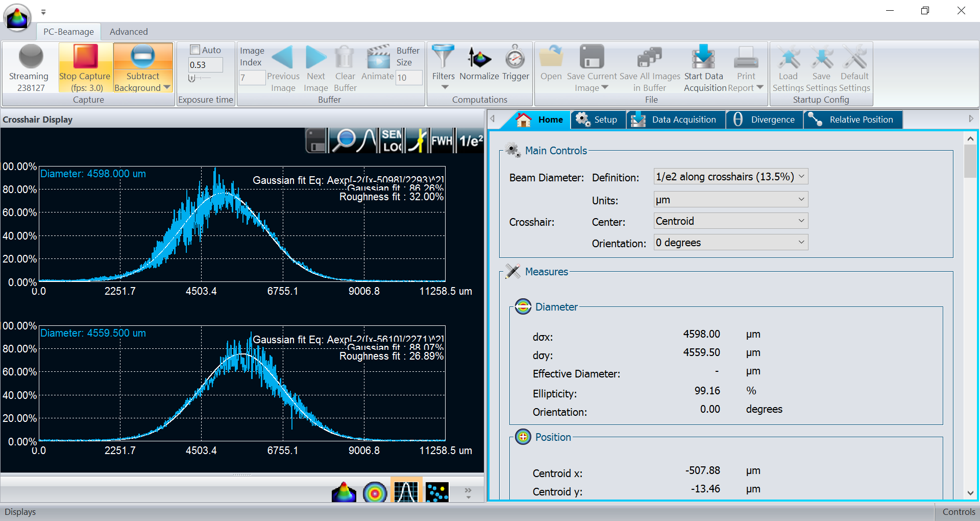Screen dimensions: 980x521
Task: Open the Divergence tab
Action: 765,120
